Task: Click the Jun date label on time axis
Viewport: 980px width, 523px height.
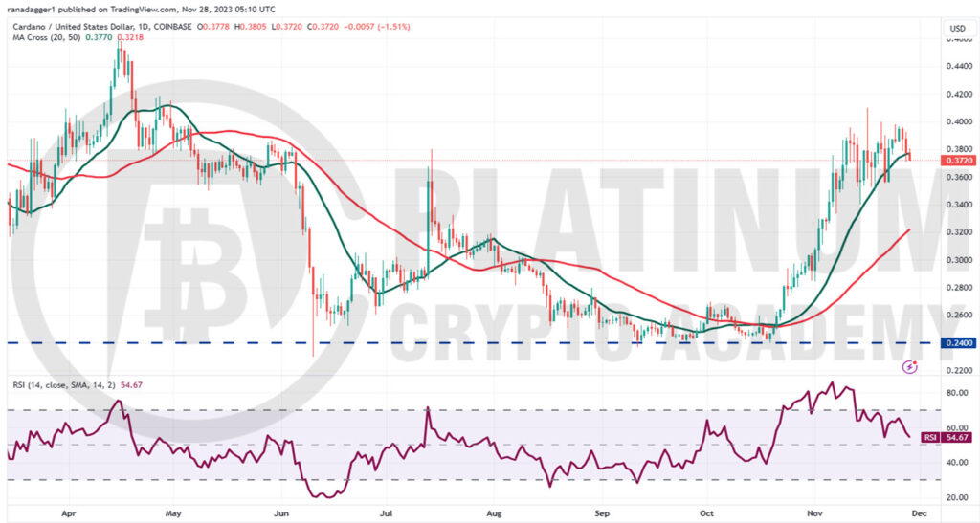Action: tap(281, 513)
